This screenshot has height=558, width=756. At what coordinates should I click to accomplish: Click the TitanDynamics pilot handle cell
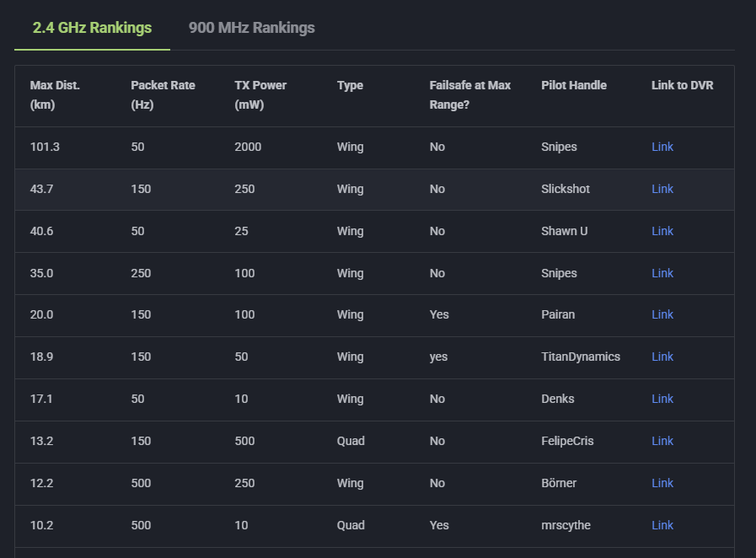pyautogui.click(x=580, y=357)
